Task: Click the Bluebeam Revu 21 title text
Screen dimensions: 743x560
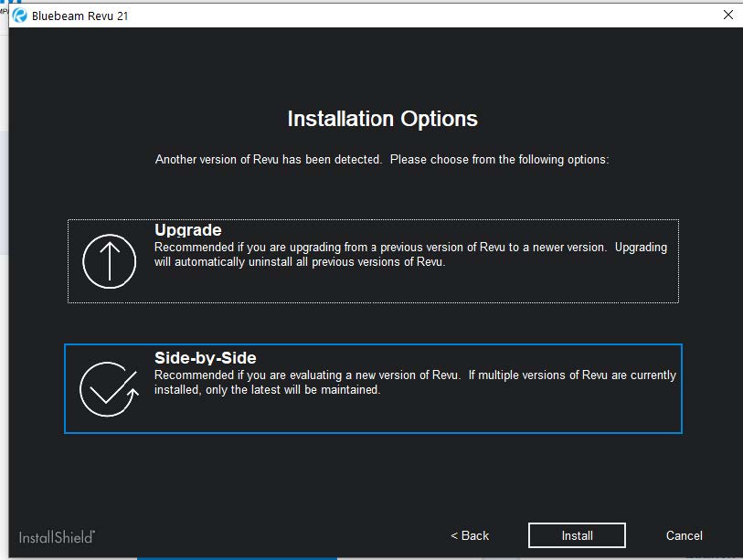Action: 80,16
